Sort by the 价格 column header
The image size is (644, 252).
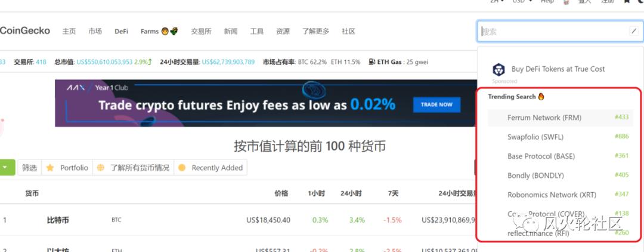281,193
